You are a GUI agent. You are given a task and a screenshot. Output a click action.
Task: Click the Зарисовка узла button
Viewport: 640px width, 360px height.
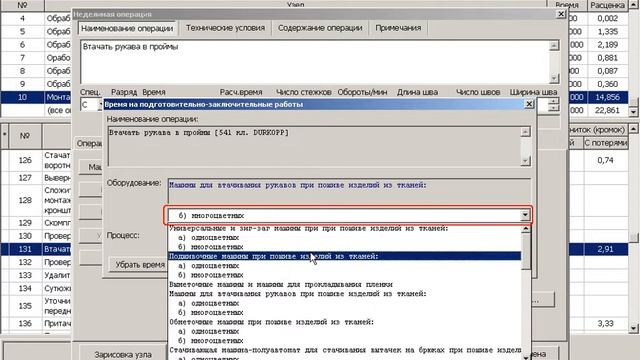123,354
